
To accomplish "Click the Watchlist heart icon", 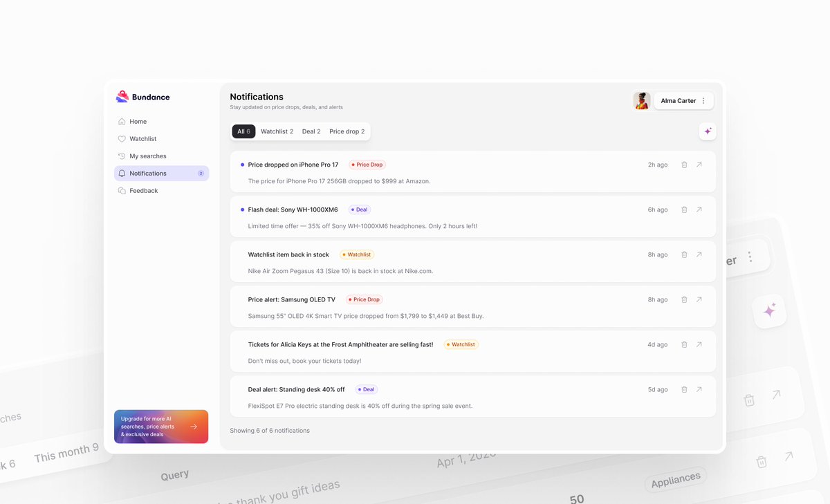I will click(122, 139).
